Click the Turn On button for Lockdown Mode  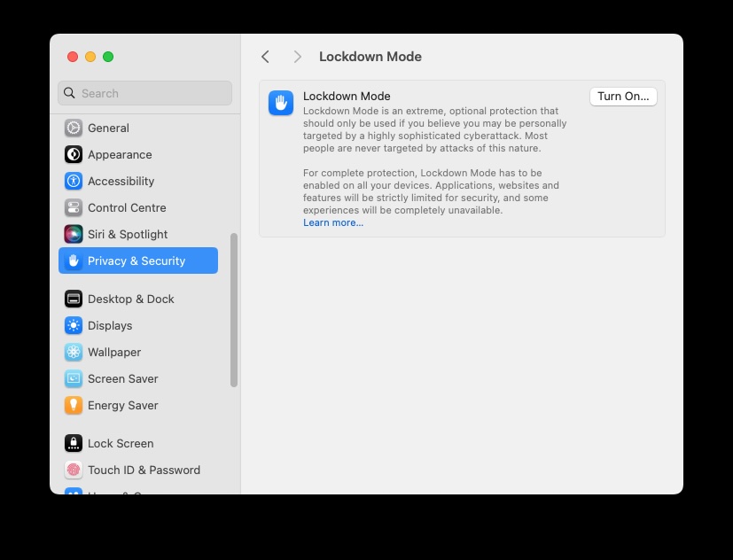pos(622,97)
